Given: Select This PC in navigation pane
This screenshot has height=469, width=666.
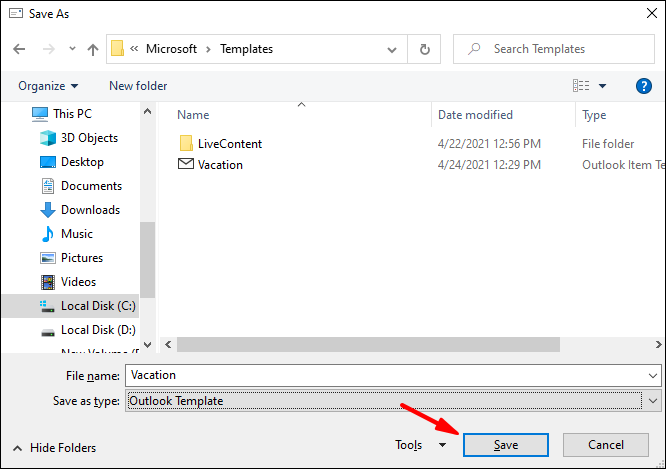Looking at the screenshot, I should click(72, 114).
